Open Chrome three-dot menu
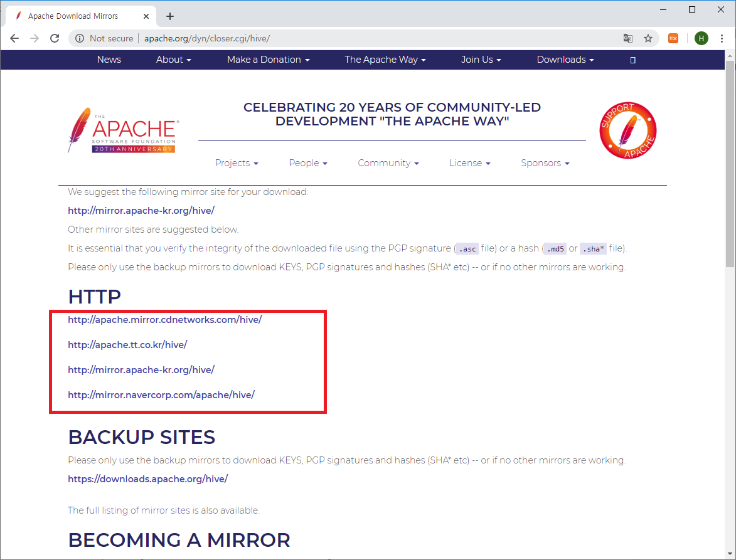This screenshot has height=560, width=736. coord(722,38)
